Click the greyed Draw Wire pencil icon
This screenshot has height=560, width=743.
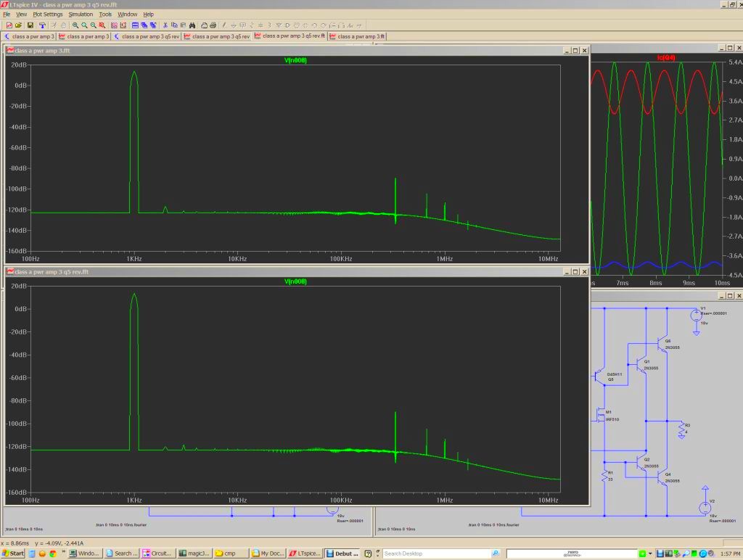pos(224,25)
